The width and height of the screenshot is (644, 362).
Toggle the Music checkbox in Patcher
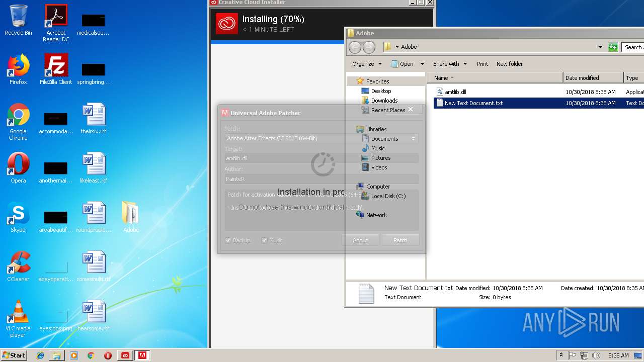coord(264,240)
